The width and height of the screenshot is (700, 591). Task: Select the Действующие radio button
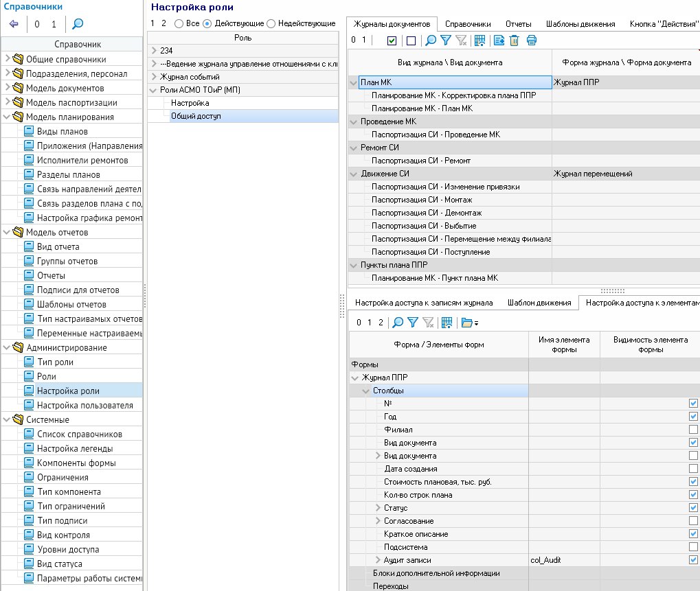pyautogui.click(x=207, y=23)
